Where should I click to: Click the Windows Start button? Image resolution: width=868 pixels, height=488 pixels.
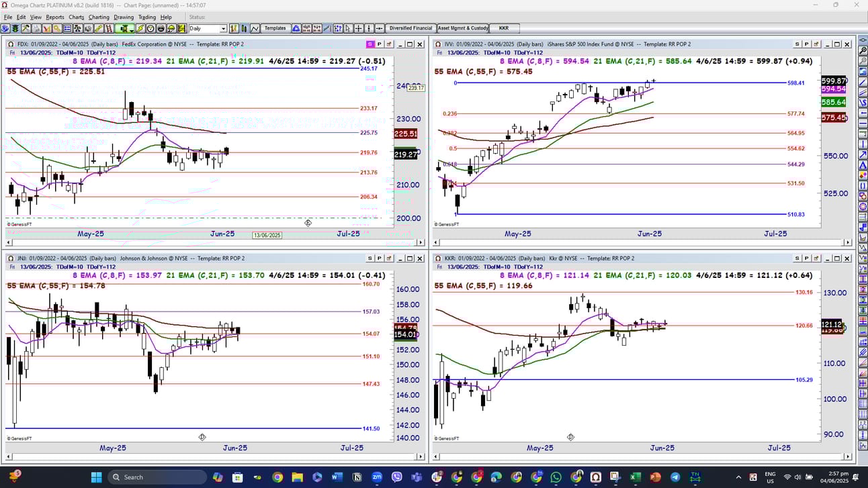96,477
